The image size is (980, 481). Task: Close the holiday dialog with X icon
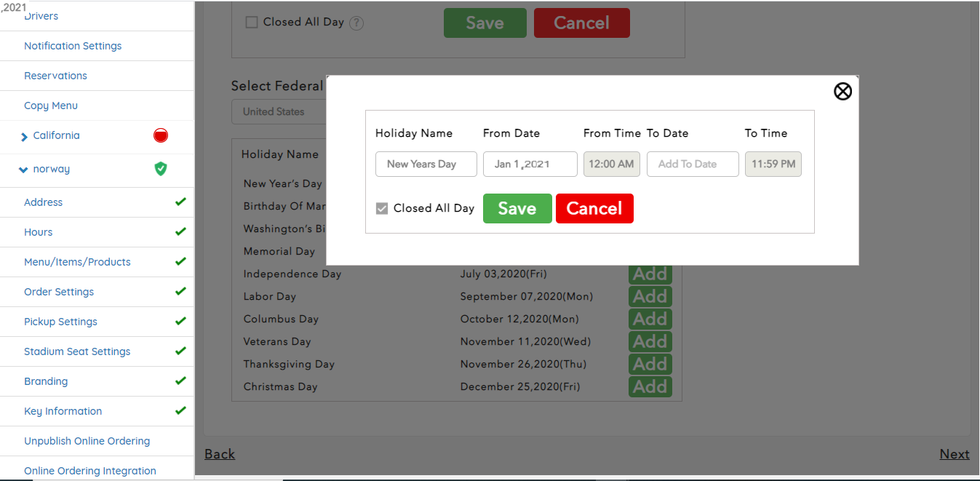click(x=842, y=91)
